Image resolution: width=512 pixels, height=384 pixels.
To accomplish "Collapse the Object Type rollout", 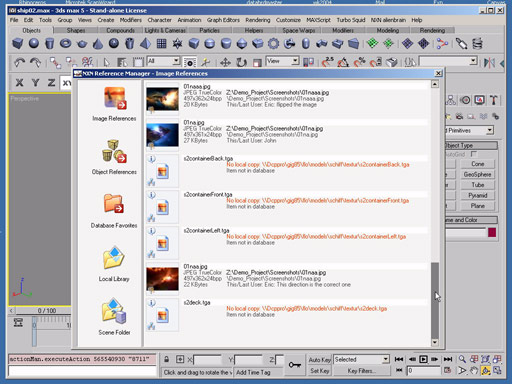I will pos(471,145).
